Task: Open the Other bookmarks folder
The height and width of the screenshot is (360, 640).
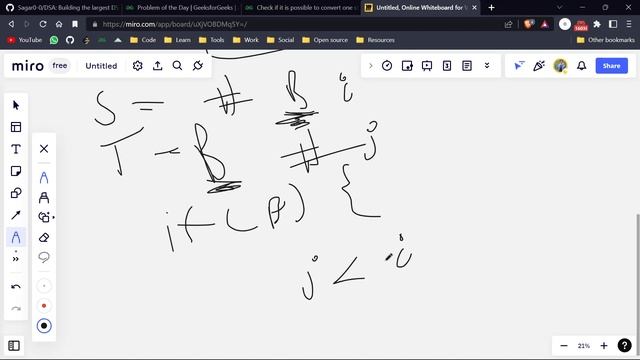Action: coord(606,40)
